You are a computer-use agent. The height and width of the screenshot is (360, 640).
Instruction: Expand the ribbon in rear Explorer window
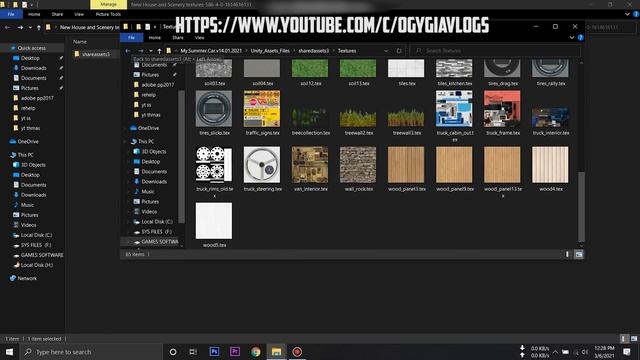pyautogui.click(x=627, y=14)
